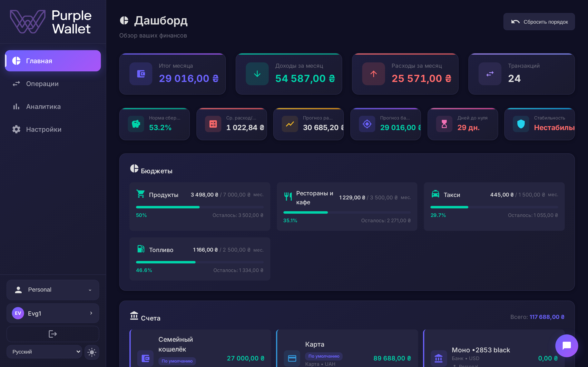Click the Сбросить порядок button
Viewport: 588px width, 367px height.
[539, 22]
